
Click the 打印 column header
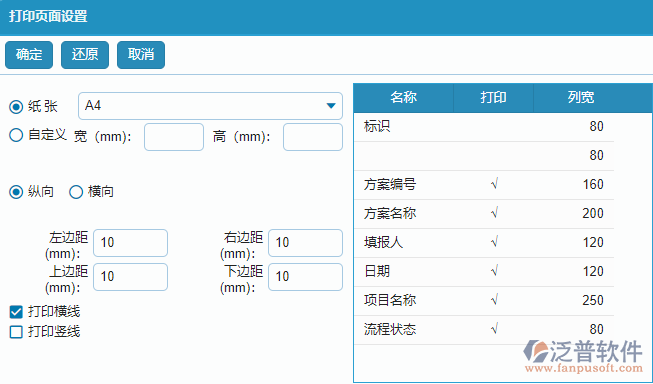(x=493, y=98)
